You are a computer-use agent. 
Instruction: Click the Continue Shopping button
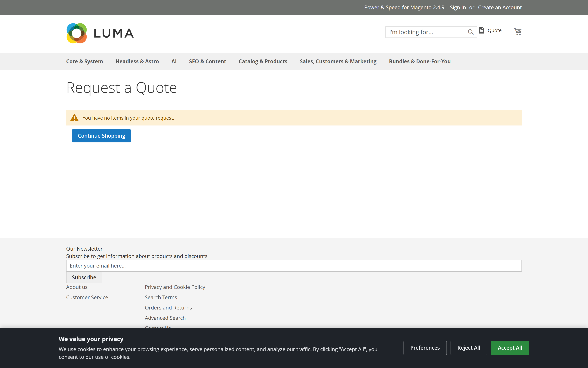pos(101,136)
